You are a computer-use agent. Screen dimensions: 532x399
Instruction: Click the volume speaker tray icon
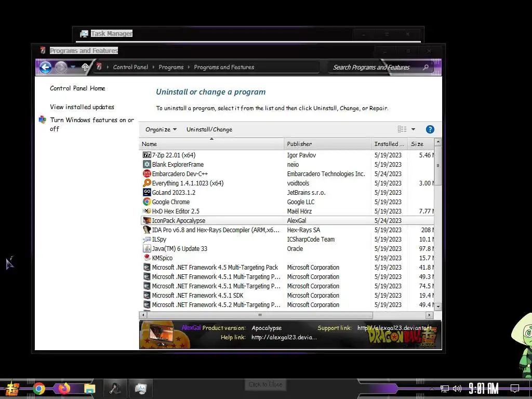[457, 389]
